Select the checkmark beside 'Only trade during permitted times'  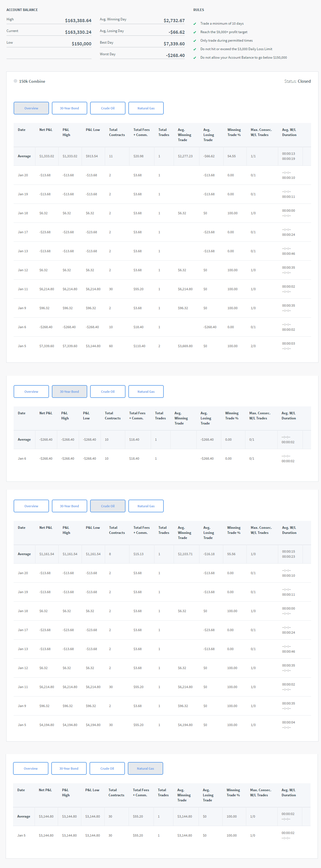coord(195,41)
